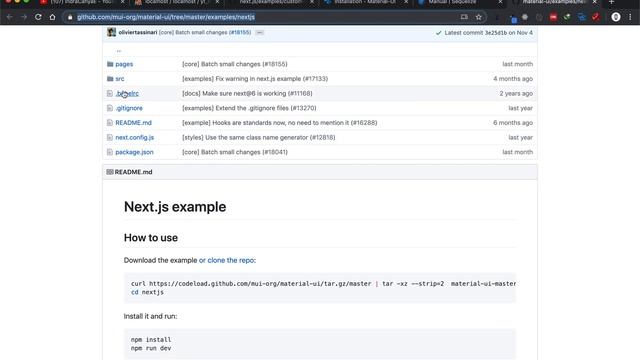Open the .babelrc file
The height and width of the screenshot is (360, 640).
[127, 93]
